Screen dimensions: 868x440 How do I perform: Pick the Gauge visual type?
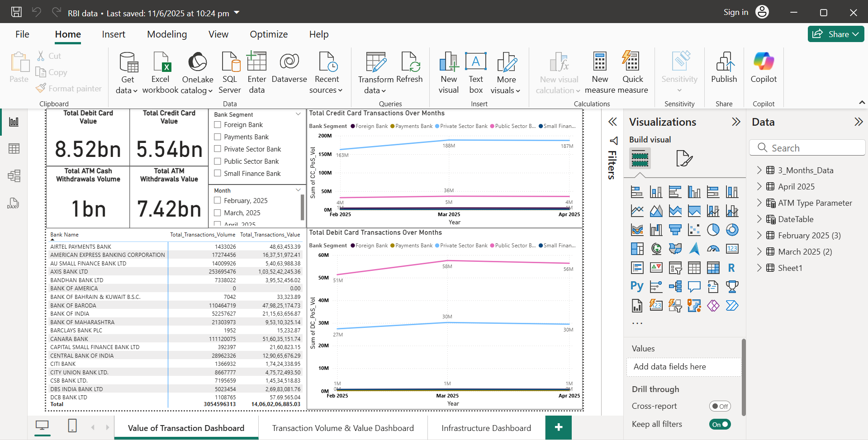click(x=713, y=249)
